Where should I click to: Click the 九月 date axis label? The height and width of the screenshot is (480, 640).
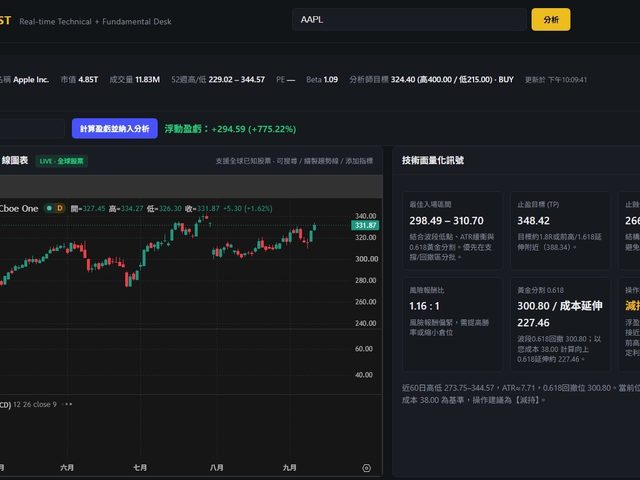[289, 467]
